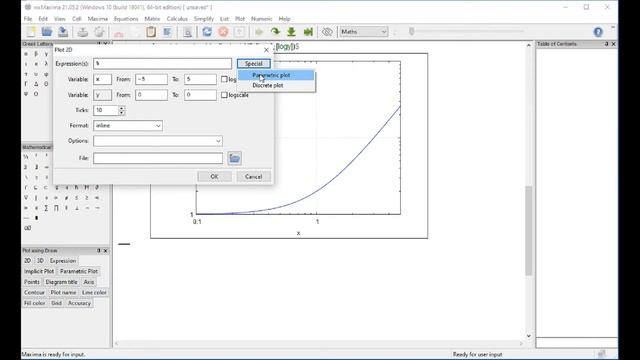Click the x To value field
This screenshot has width=640, height=360.
click(x=200, y=79)
